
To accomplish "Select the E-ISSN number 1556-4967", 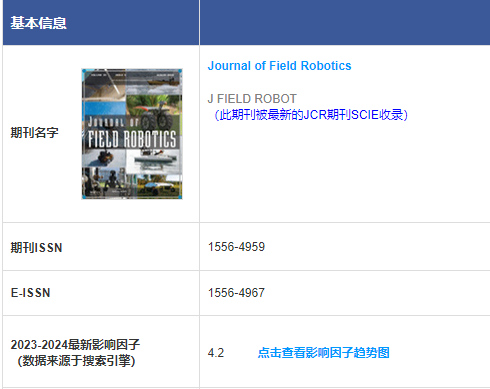I will pyautogui.click(x=236, y=293).
